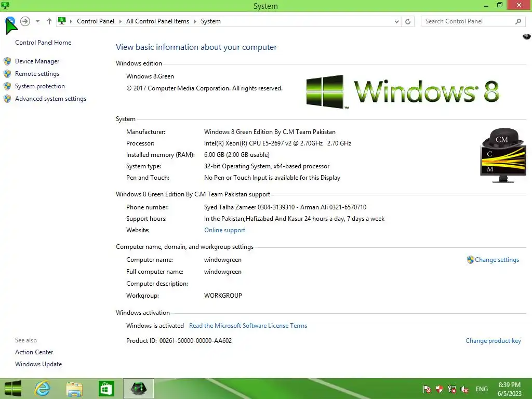
Task: Click the Windows 8.Green edition text
Action: tap(150, 76)
